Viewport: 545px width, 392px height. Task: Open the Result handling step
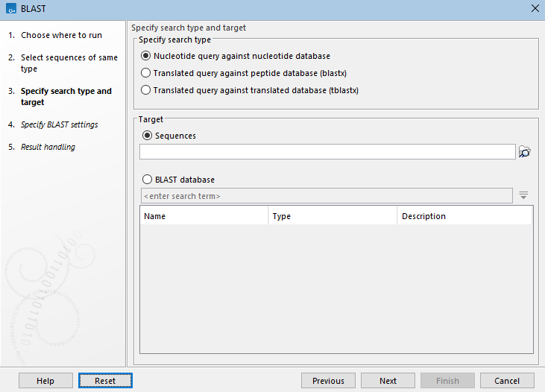tap(48, 147)
